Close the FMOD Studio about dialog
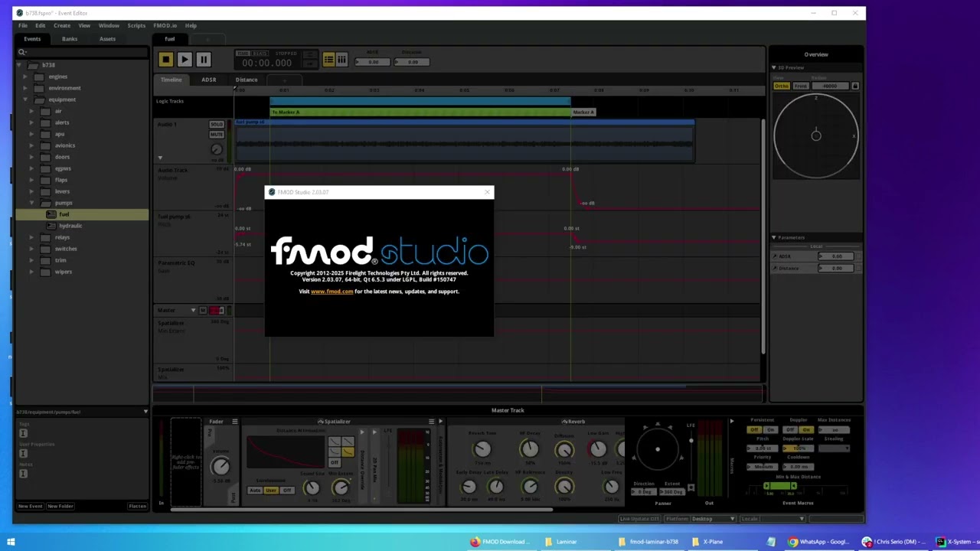This screenshot has height=551, width=980. point(487,192)
